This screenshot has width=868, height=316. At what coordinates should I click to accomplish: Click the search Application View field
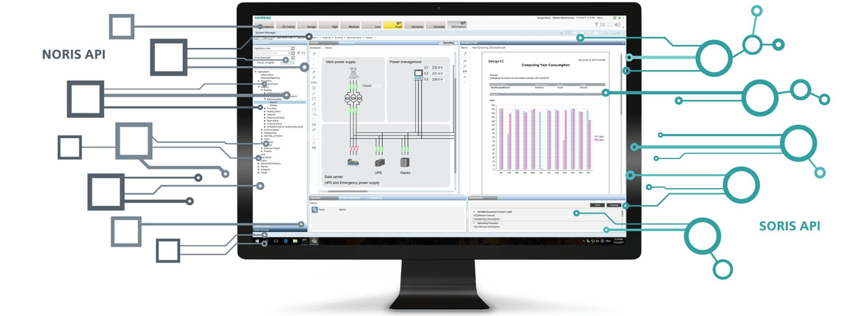click(x=272, y=53)
